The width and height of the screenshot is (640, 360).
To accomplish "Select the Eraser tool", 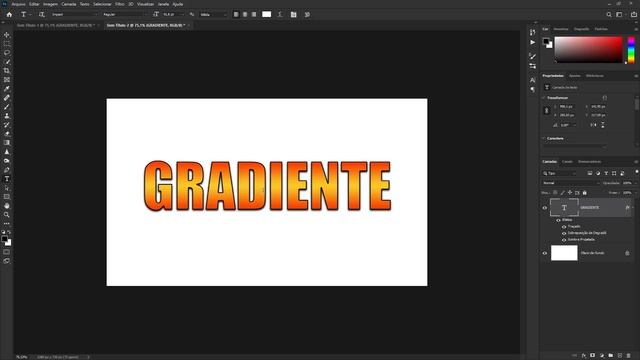I will click(7, 133).
